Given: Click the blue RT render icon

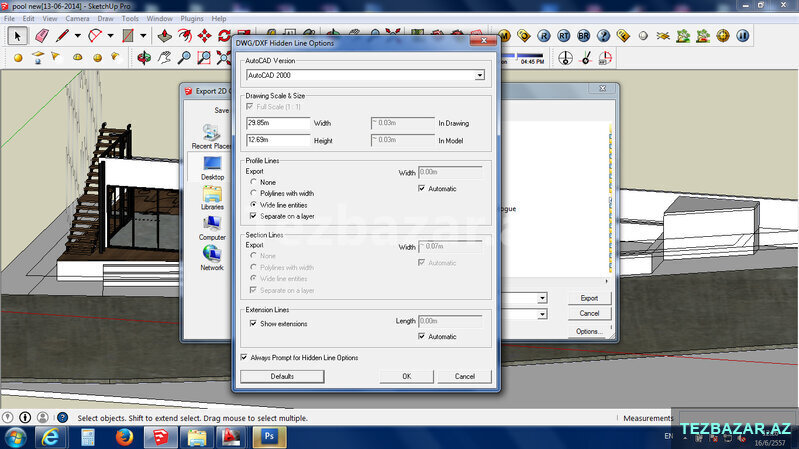Looking at the screenshot, I should click(564, 36).
